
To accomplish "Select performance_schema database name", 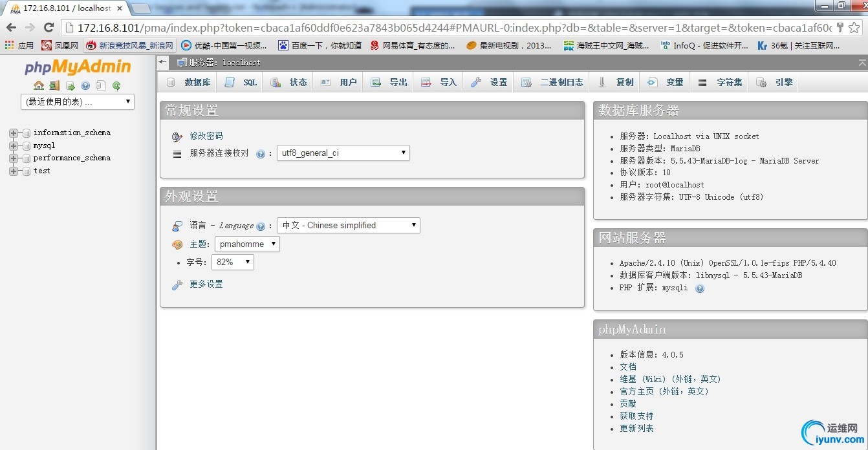I will (x=72, y=158).
